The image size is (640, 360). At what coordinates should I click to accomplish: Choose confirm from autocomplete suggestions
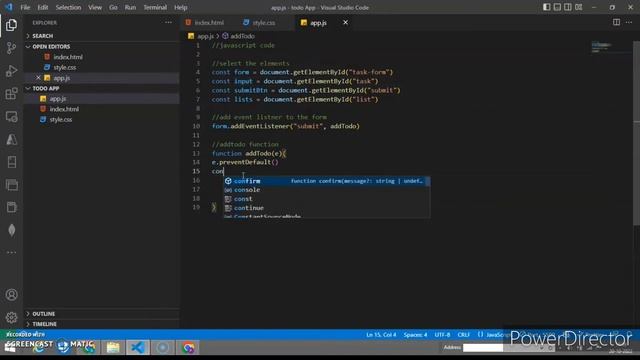[x=326, y=181]
